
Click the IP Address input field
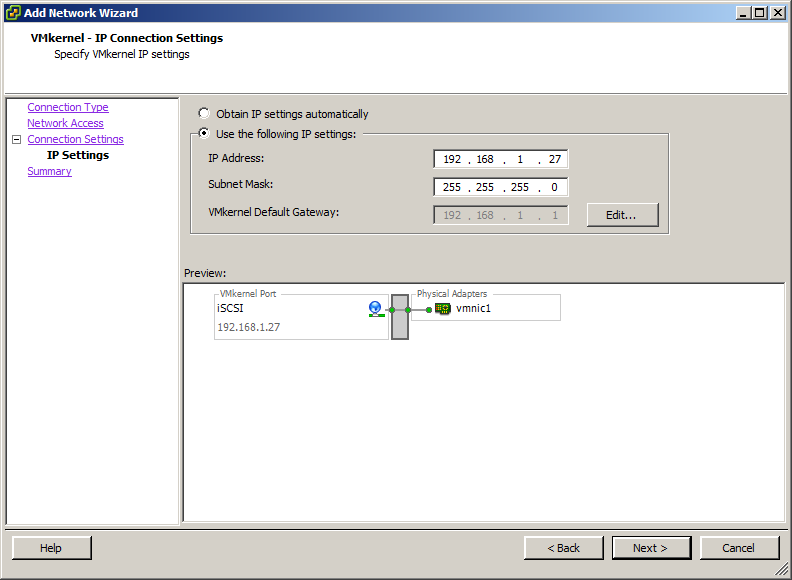click(x=501, y=159)
